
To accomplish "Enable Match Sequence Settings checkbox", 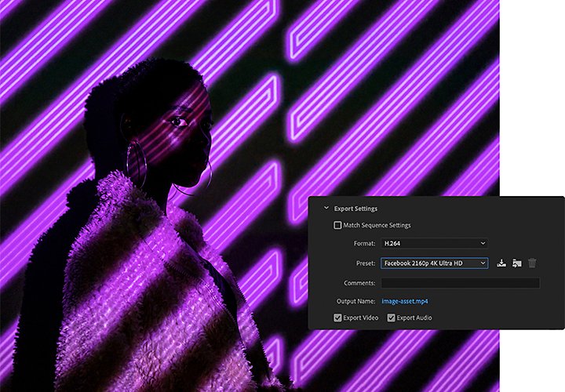I will 337,225.
